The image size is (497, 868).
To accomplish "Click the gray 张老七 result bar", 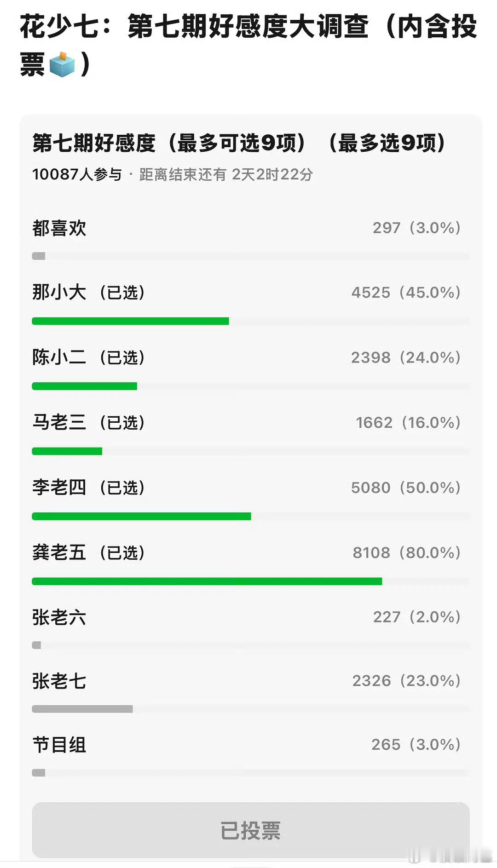I will coord(82,709).
